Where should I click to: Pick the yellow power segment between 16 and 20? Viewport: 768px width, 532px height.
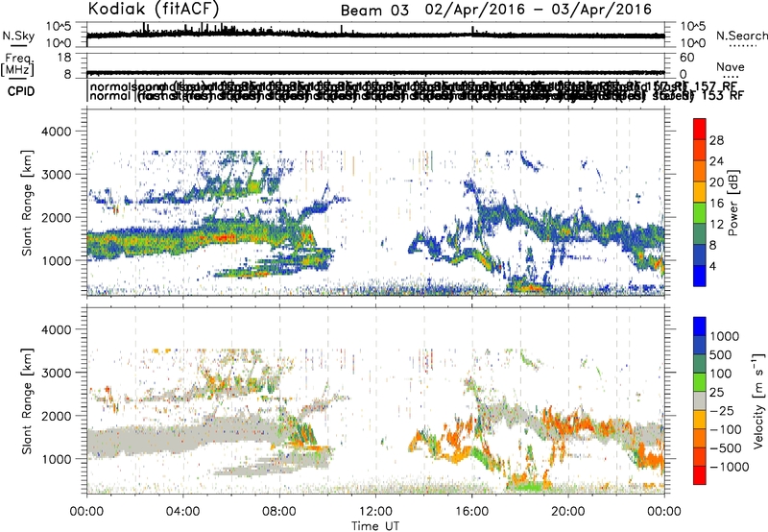(700, 192)
